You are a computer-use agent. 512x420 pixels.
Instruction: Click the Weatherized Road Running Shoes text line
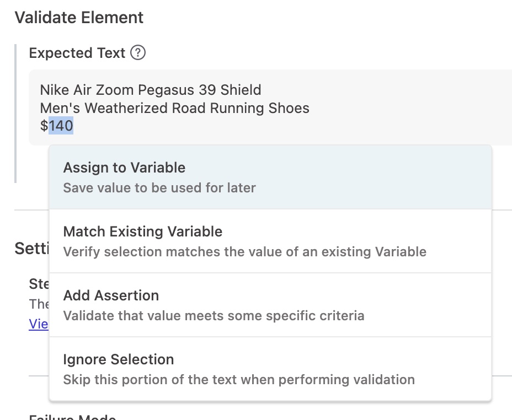click(x=174, y=108)
